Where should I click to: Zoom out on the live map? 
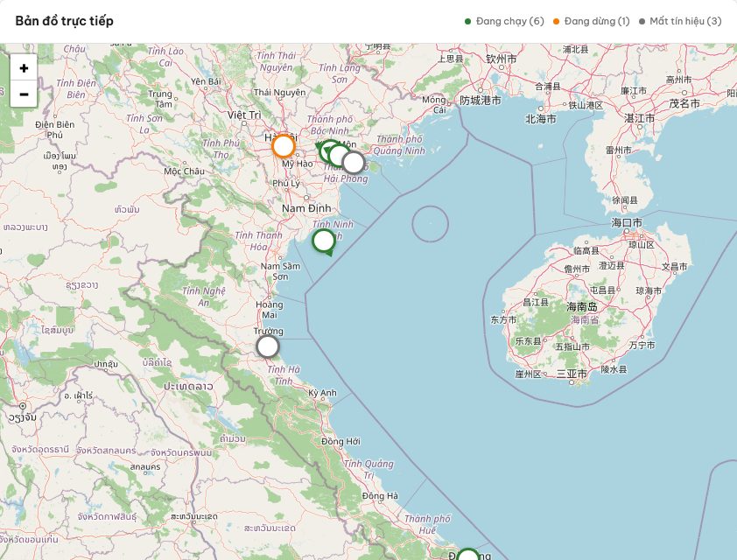pos(24,94)
